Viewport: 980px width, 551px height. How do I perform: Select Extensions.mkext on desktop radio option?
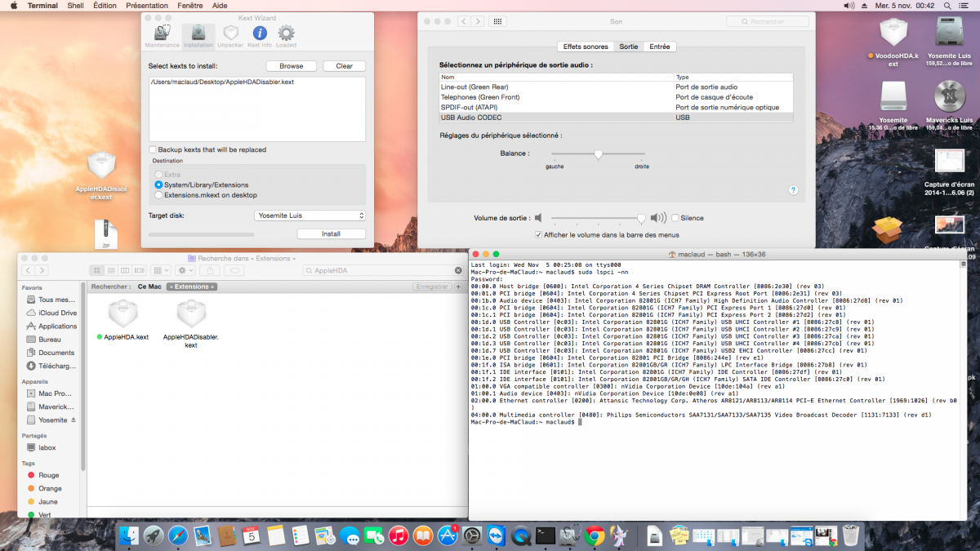[x=158, y=195]
